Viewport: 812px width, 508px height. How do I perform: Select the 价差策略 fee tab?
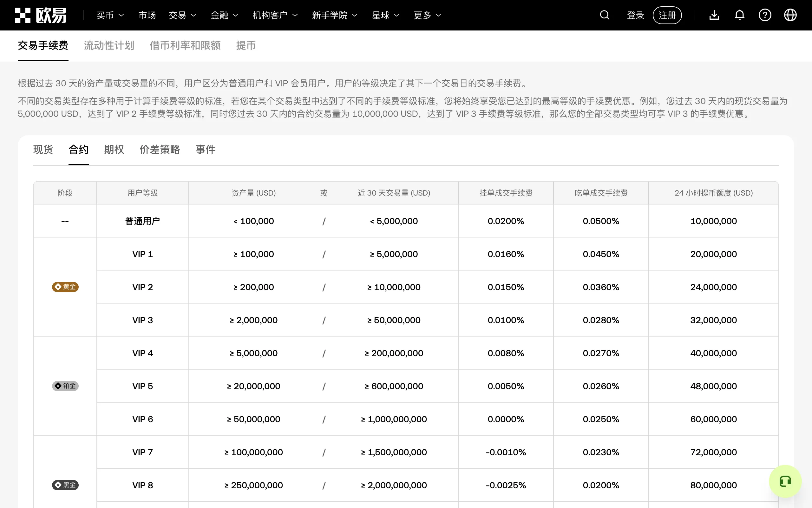point(160,150)
